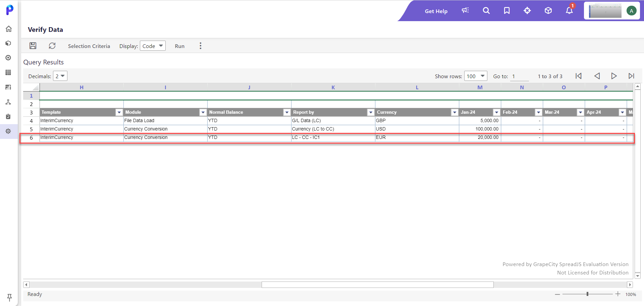Go to previous page of results
Screen dimensions: 644x306
[x=597, y=76]
